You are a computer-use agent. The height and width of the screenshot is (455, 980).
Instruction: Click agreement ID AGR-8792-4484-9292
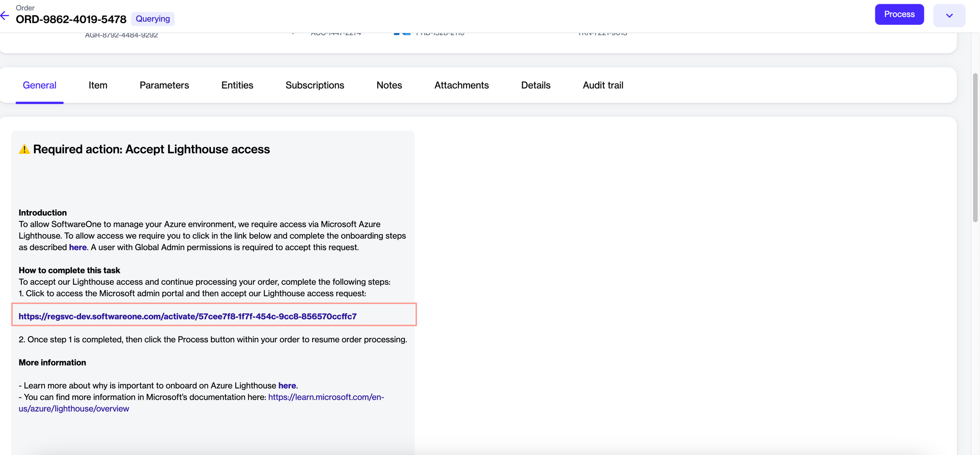(x=121, y=35)
